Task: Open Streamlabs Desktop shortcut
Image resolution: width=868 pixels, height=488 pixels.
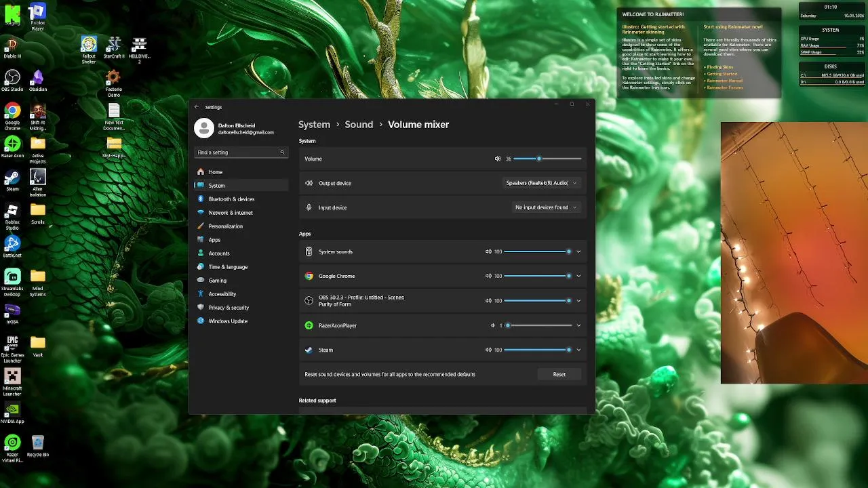Action: point(12,283)
